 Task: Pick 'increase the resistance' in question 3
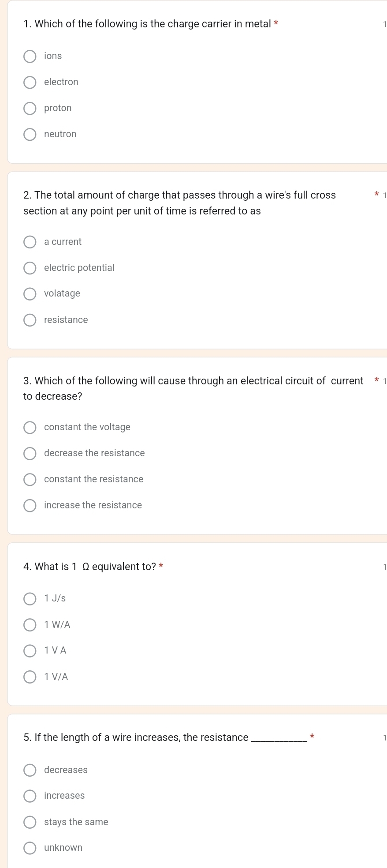(x=30, y=505)
